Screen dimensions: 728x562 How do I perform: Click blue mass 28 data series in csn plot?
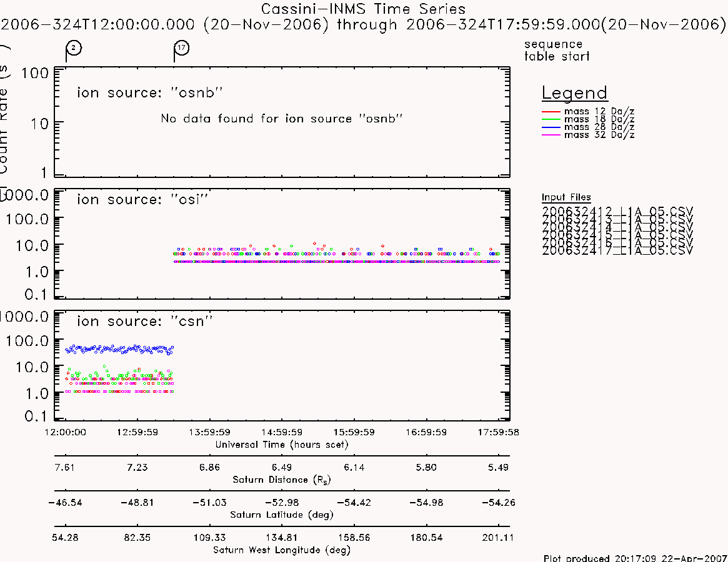tap(119, 350)
